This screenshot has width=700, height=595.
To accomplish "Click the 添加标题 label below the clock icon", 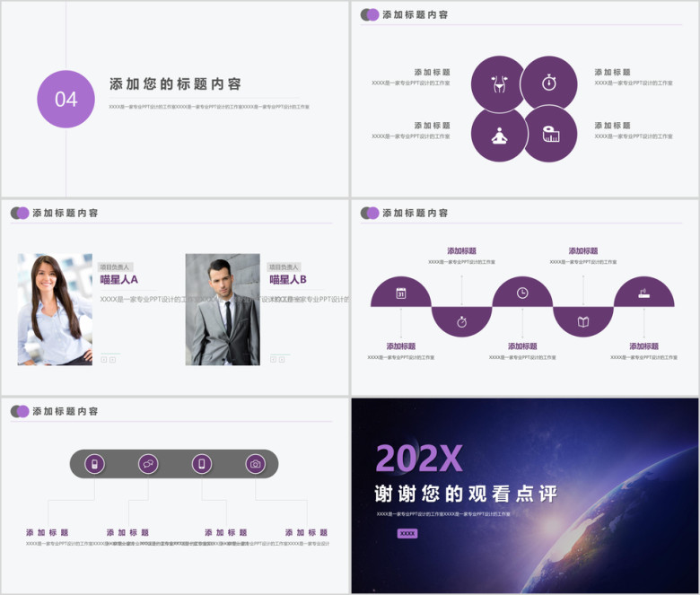I will [522, 346].
